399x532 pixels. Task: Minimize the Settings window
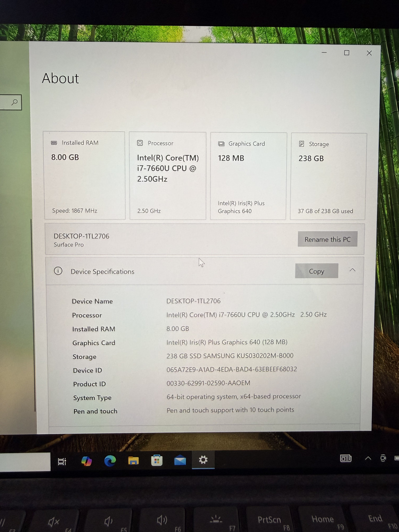point(324,53)
